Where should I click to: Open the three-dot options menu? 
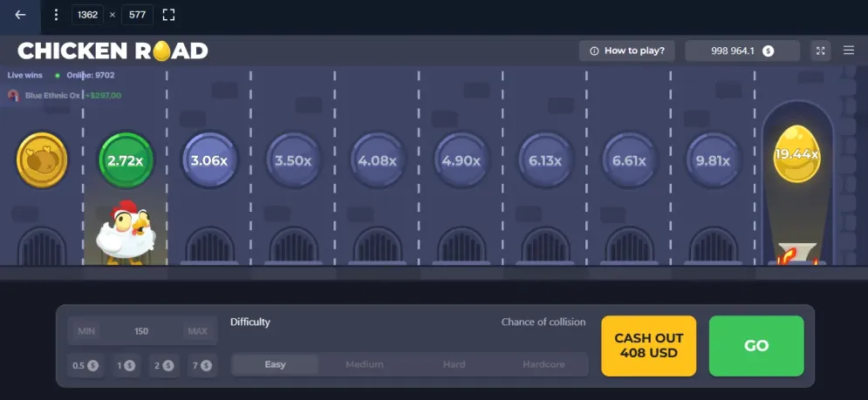56,15
